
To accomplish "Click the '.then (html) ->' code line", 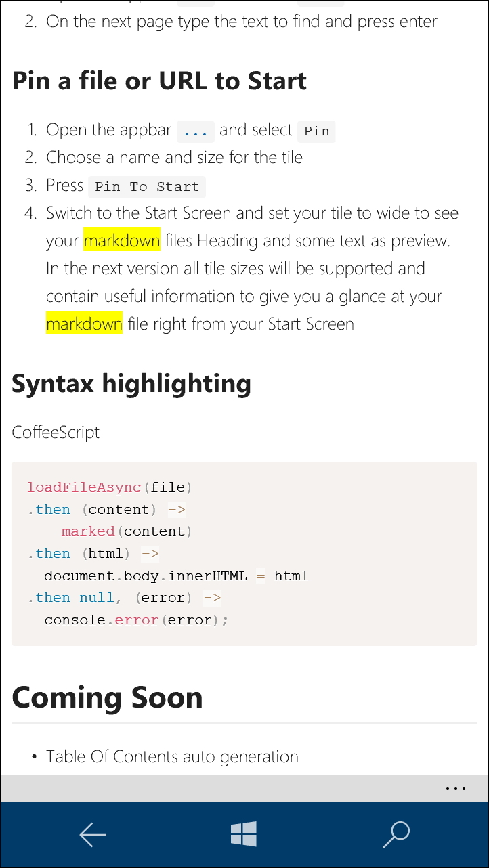I will pos(93,553).
